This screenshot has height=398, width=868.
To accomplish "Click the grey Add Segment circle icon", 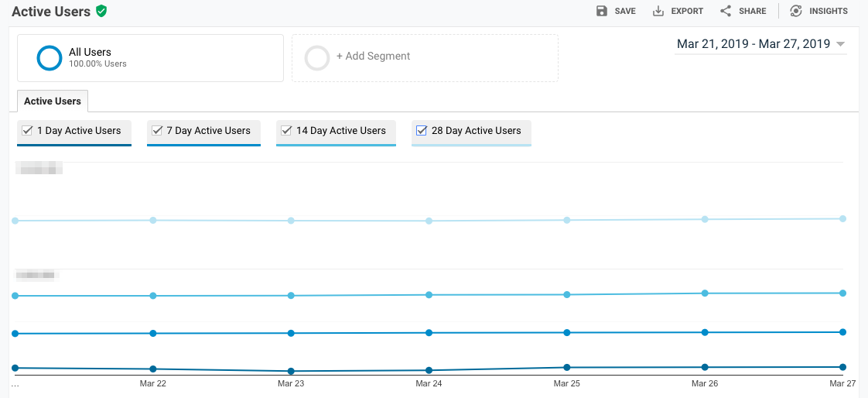I will [x=317, y=58].
